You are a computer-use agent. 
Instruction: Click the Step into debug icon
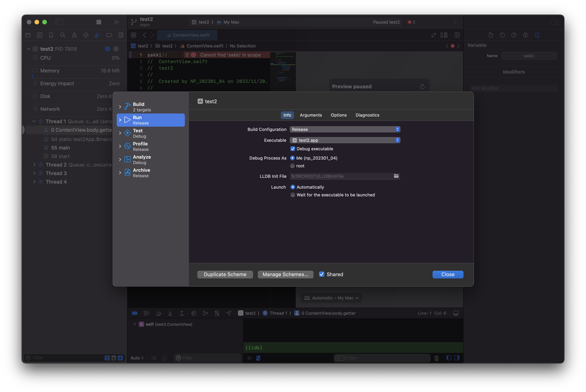pyautogui.click(x=170, y=313)
